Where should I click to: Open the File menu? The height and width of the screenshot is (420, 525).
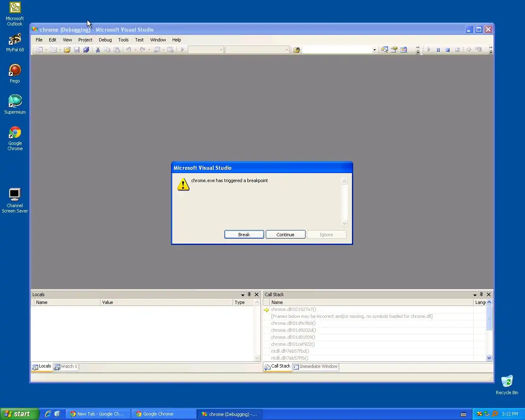click(x=39, y=40)
